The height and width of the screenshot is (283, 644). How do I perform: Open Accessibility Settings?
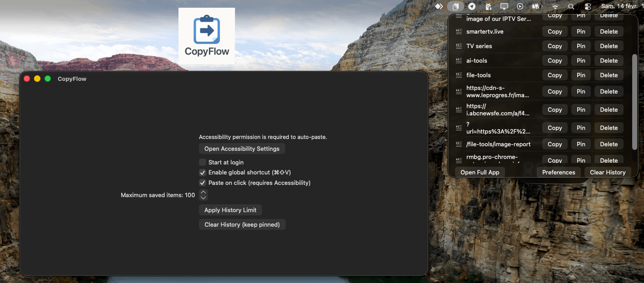(242, 149)
